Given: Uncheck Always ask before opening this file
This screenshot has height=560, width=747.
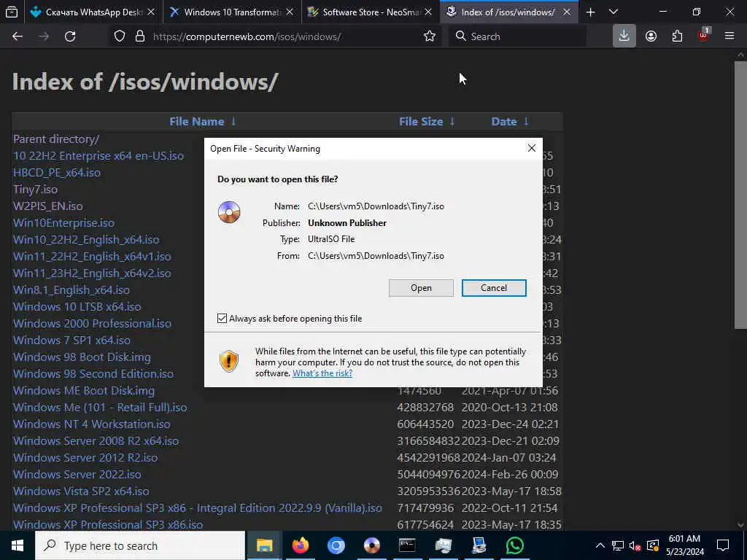Looking at the screenshot, I should [x=222, y=318].
